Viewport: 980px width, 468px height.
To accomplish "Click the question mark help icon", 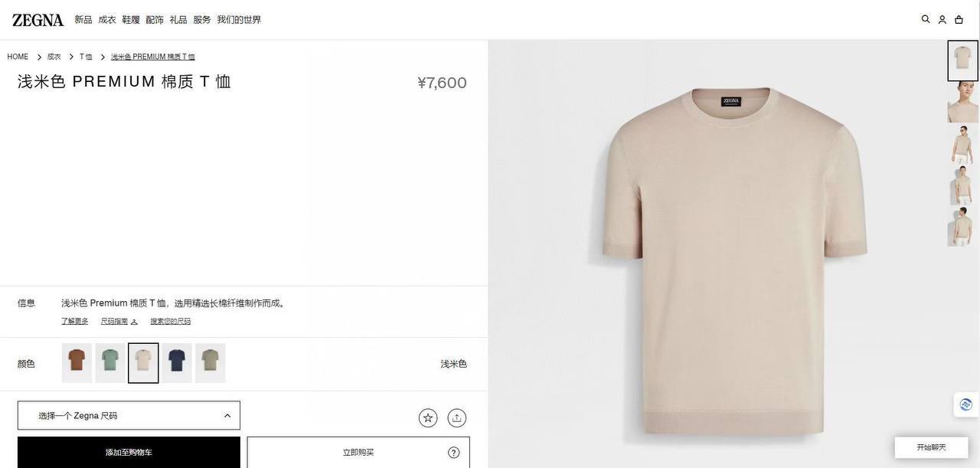I will [453, 453].
